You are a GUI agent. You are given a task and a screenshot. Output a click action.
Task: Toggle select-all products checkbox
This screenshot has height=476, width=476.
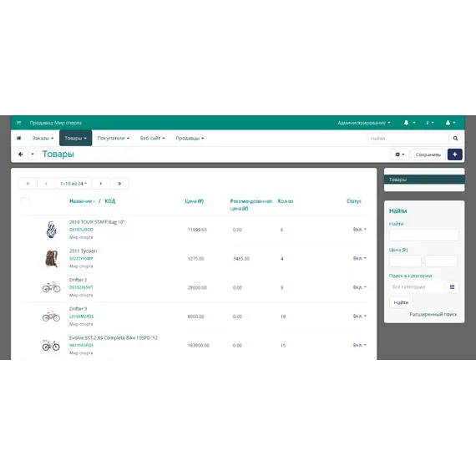point(26,201)
